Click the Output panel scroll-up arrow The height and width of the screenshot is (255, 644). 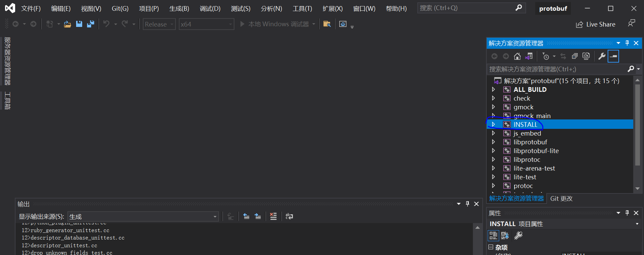477,227
